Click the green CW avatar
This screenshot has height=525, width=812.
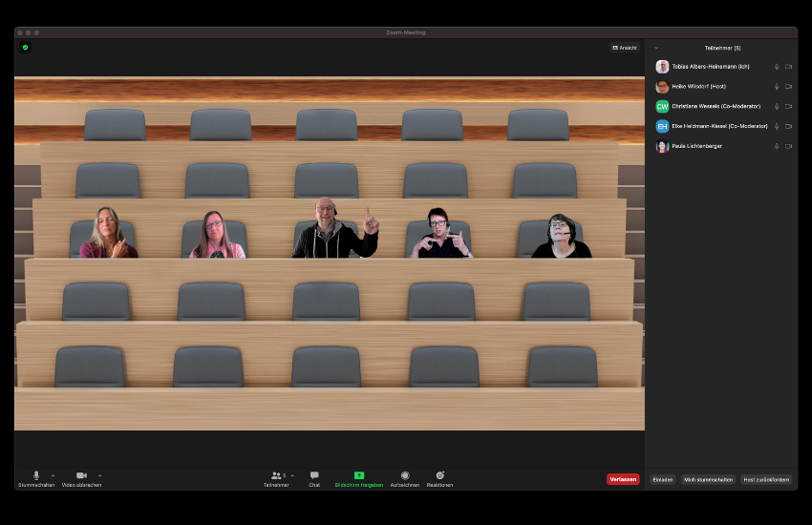[662, 107]
